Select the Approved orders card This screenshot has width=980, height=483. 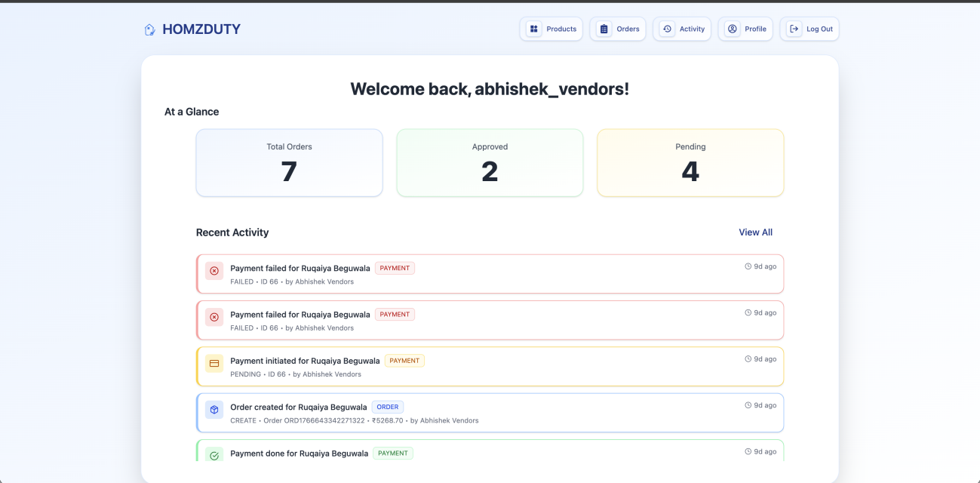click(490, 163)
